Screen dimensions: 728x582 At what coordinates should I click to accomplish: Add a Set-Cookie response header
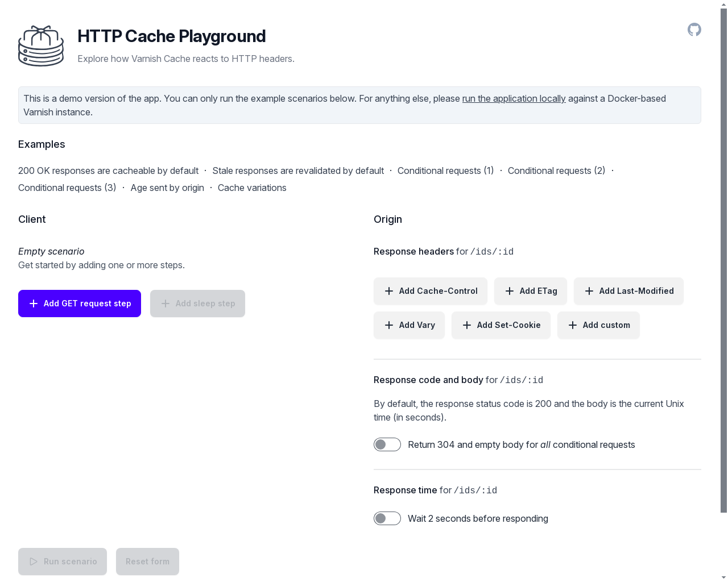[x=501, y=325]
